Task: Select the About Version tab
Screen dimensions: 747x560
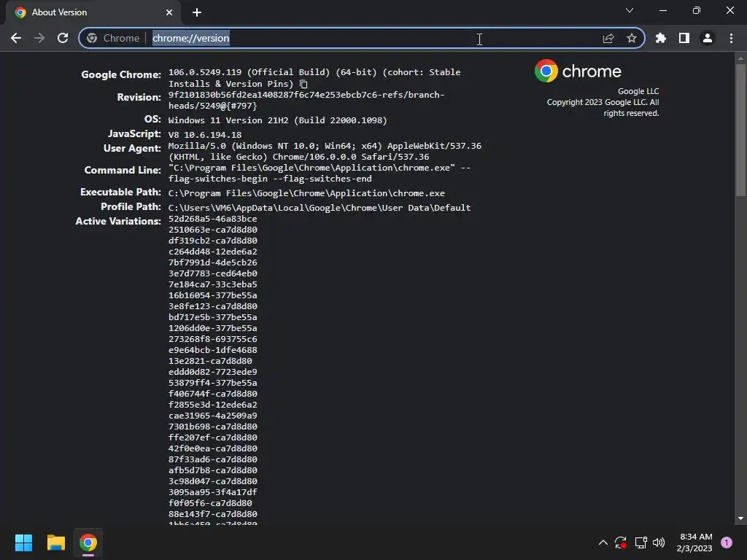Action: coord(93,12)
